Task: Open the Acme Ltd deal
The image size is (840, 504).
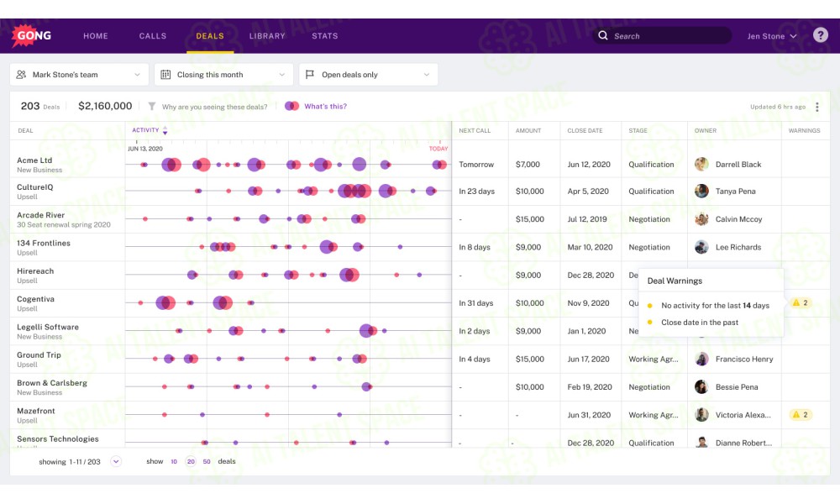Action: click(x=34, y=160)
